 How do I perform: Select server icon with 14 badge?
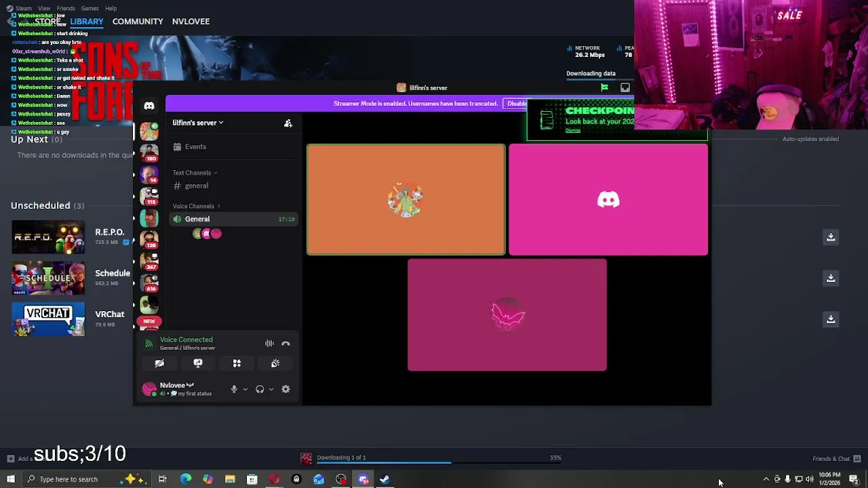click(x=149, y=174)
